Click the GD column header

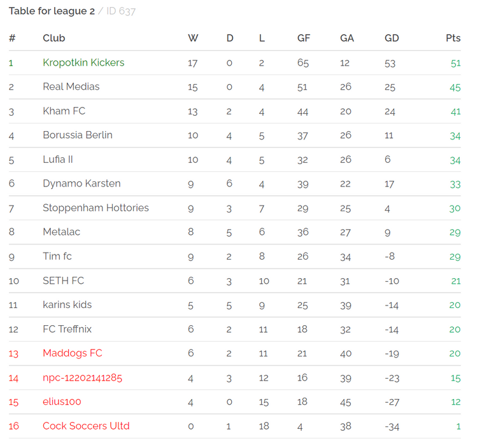[x=392, y=38]
